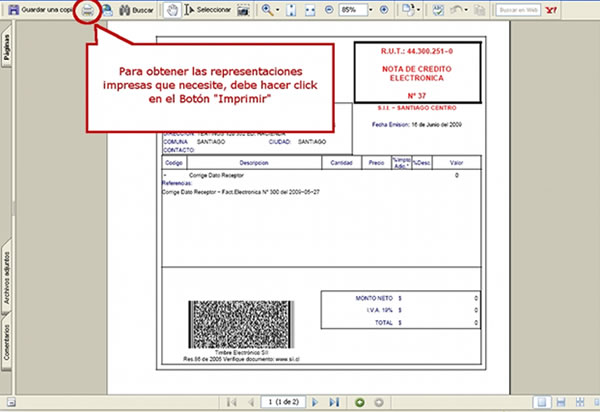Screen dimensions: 600x412
Task: Go to last page button
Action: click(334, 402)
